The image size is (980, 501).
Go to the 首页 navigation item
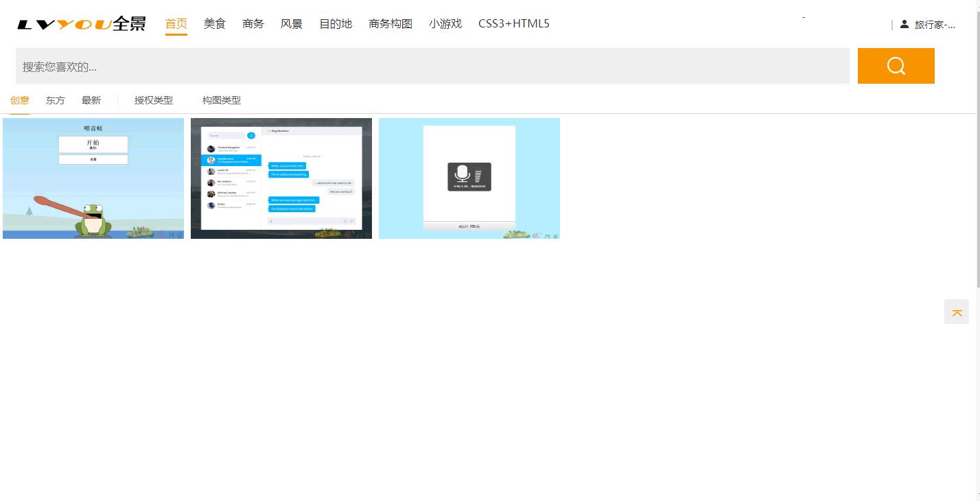(x=176, y=23)
